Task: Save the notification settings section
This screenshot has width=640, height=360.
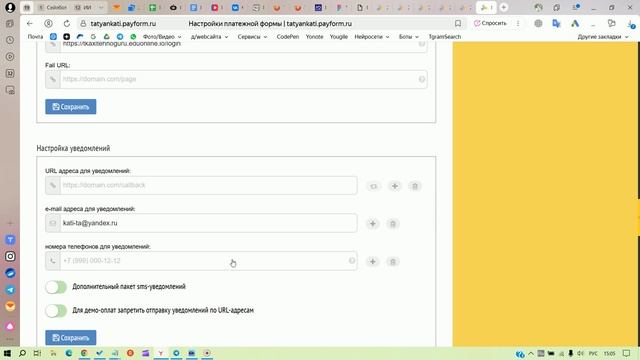Action: click(71, 338)
